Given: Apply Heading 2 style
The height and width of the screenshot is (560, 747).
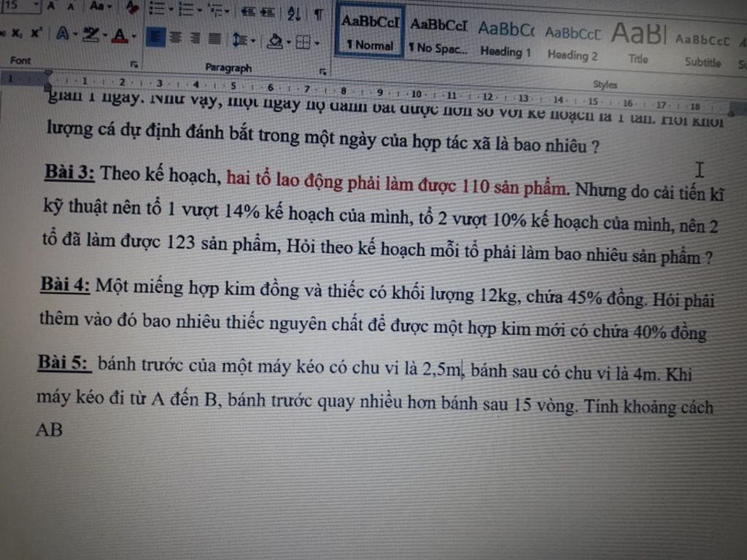Looking at the screenshot, I should [x=572, y=43].
